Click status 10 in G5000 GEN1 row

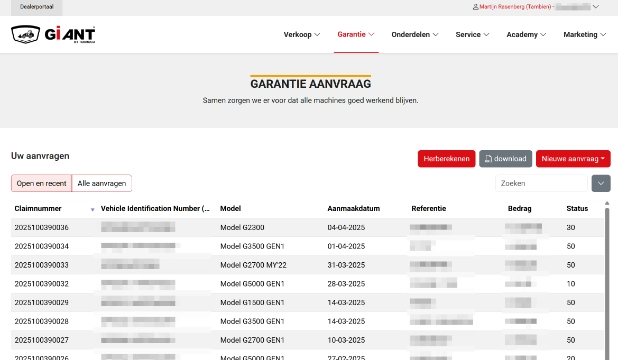571,284
